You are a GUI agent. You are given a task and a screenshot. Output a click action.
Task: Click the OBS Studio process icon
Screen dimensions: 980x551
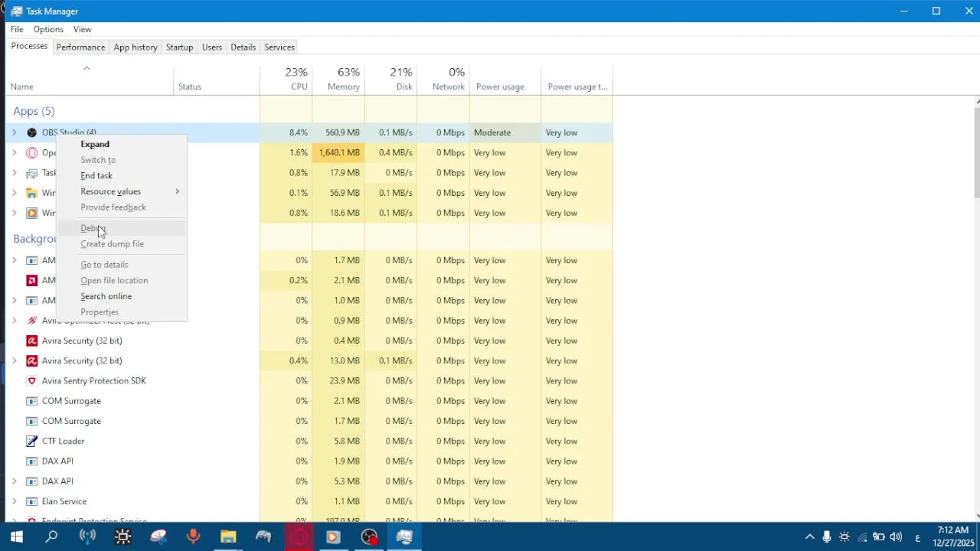[x=31, y=132]
